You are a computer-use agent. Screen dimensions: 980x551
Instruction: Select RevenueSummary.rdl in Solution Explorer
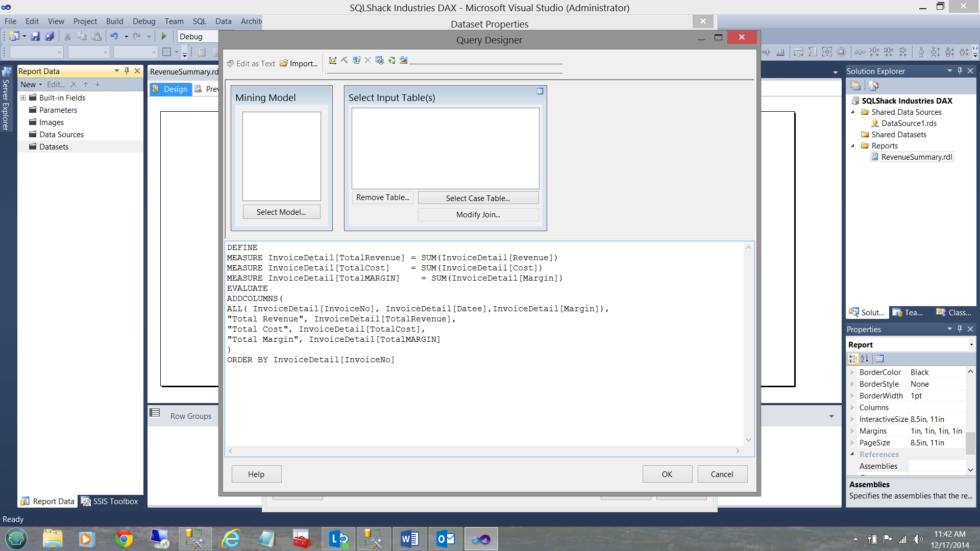pos(916,157)
